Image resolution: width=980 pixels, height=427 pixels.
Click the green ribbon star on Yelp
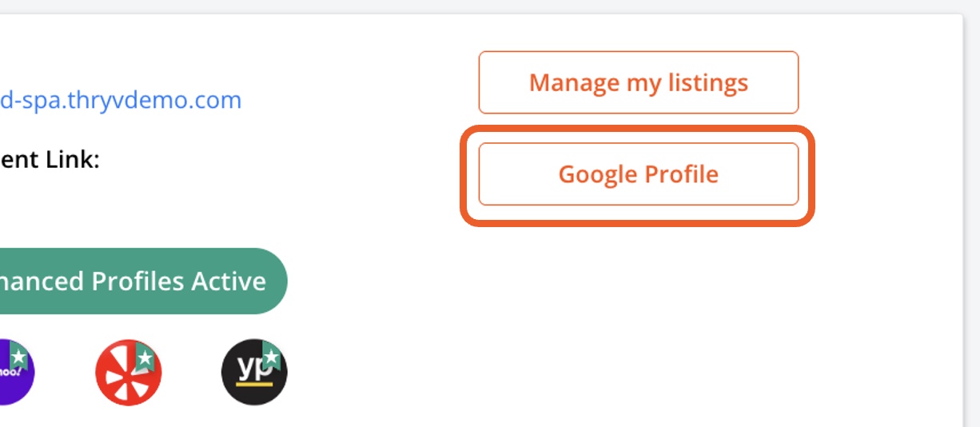[x=145, y=356]
